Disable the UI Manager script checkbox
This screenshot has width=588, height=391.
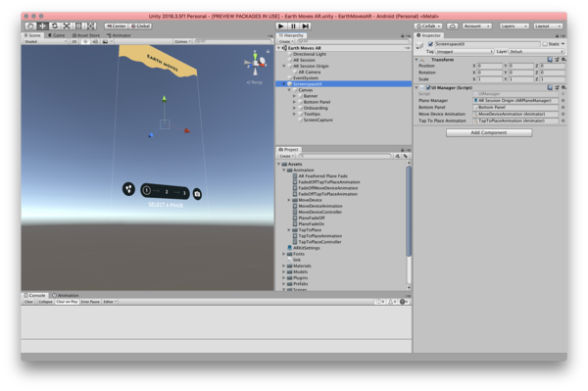428,88
